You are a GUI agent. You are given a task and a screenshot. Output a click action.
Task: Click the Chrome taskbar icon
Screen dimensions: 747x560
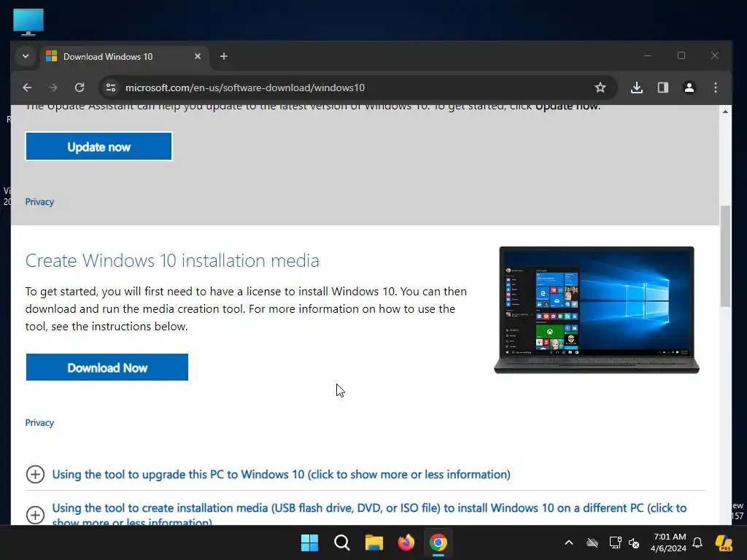[438, 542]
